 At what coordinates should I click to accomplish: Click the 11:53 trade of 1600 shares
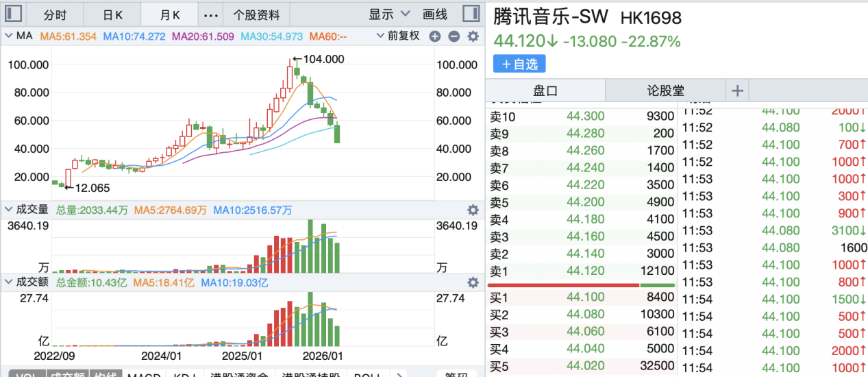coord(775,247)
